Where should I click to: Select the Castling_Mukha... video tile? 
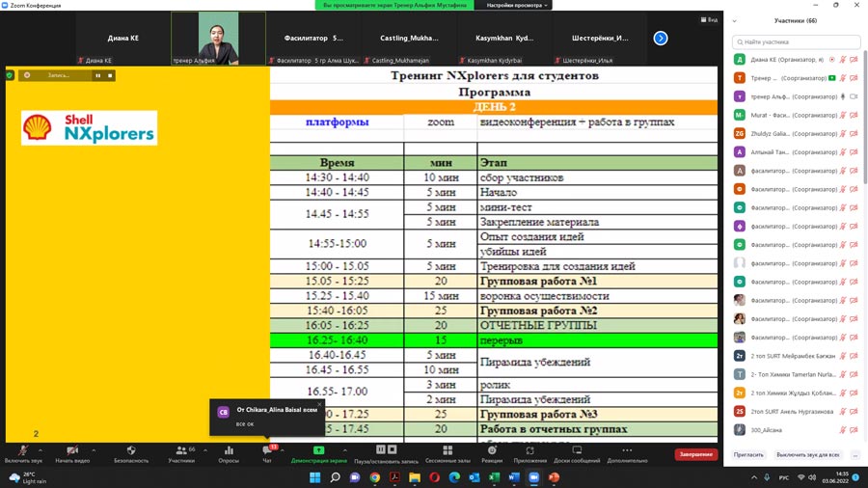[x=409, y=39]
